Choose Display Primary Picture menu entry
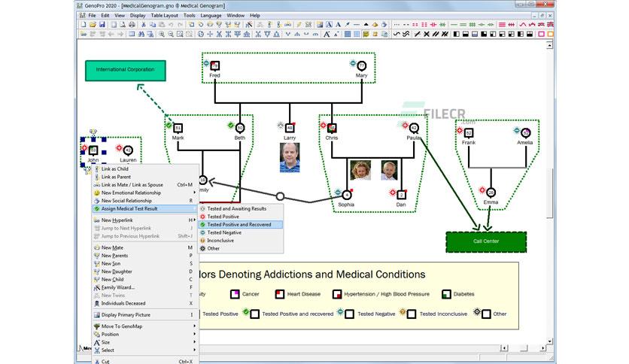Image resolution: width=629 pixels, height=364 pixels. 144,314
